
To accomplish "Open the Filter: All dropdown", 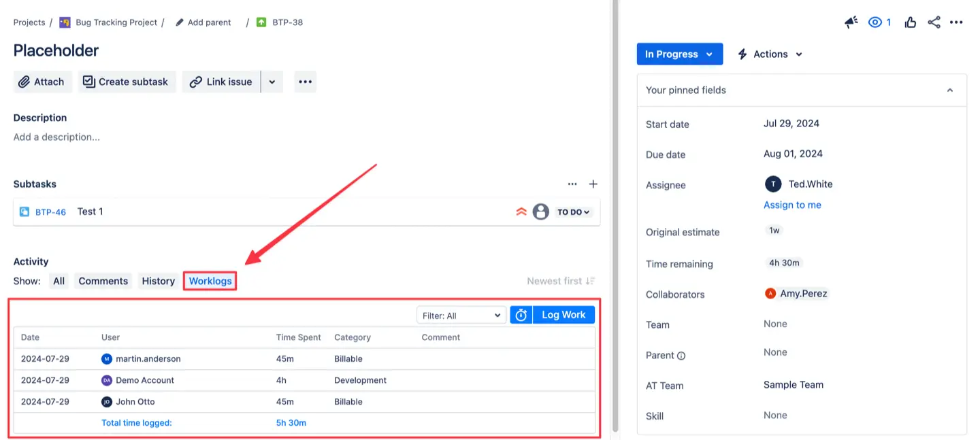I will tap(461, 314).
